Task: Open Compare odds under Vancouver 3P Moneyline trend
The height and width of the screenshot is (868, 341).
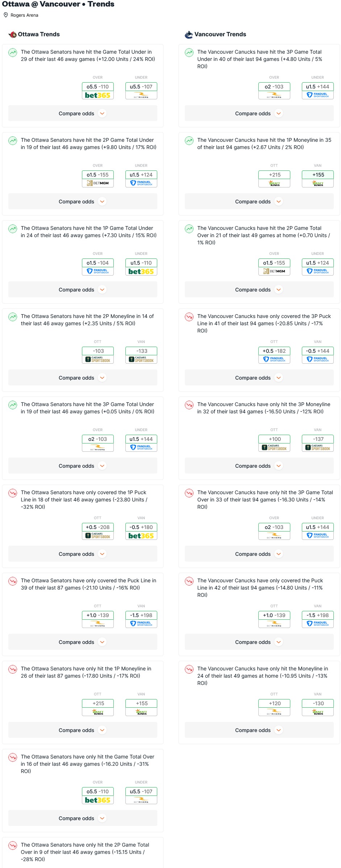Action: point(259,466)
